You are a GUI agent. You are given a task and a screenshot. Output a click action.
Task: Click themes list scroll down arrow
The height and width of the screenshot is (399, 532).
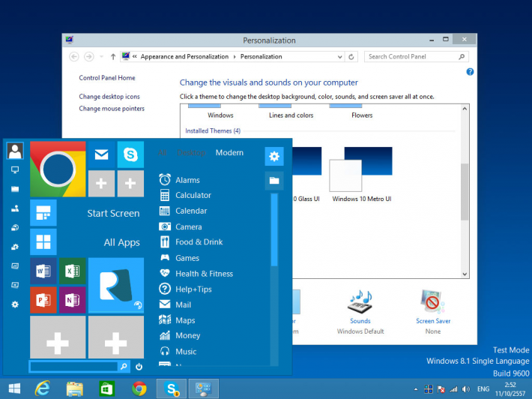(x=465, y=274)
